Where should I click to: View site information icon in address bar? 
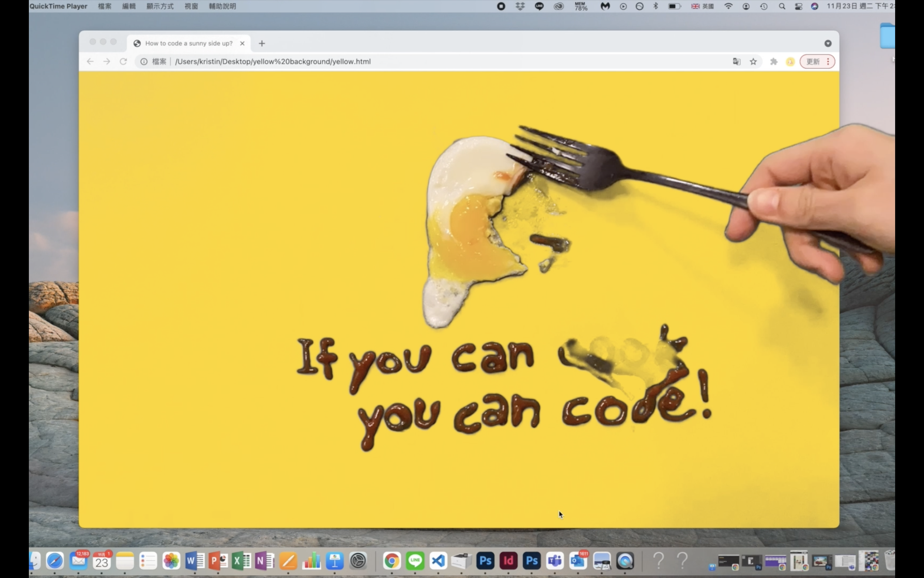coord(144,61)
